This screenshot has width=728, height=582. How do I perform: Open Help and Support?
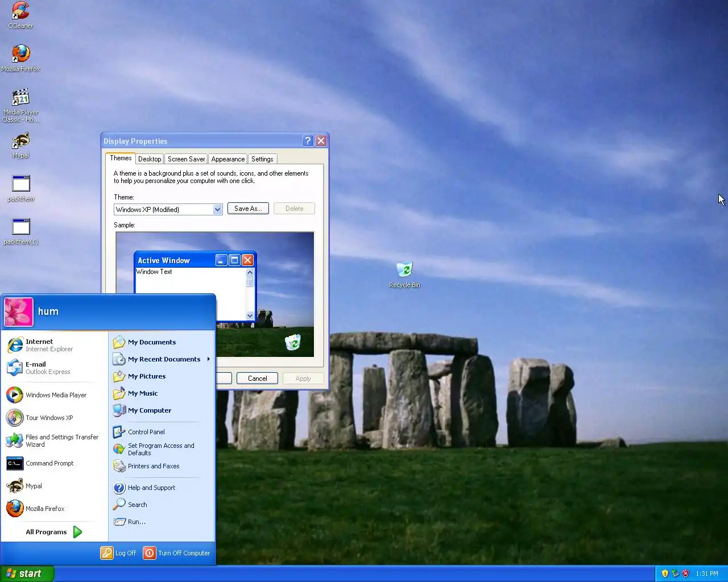click(x=162, y=488)
